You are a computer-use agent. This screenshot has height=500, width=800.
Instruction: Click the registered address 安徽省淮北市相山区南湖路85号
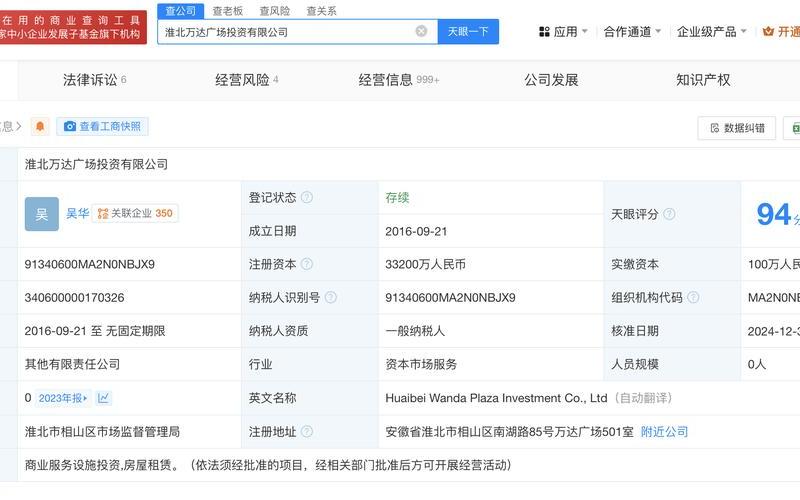(509, 432)
